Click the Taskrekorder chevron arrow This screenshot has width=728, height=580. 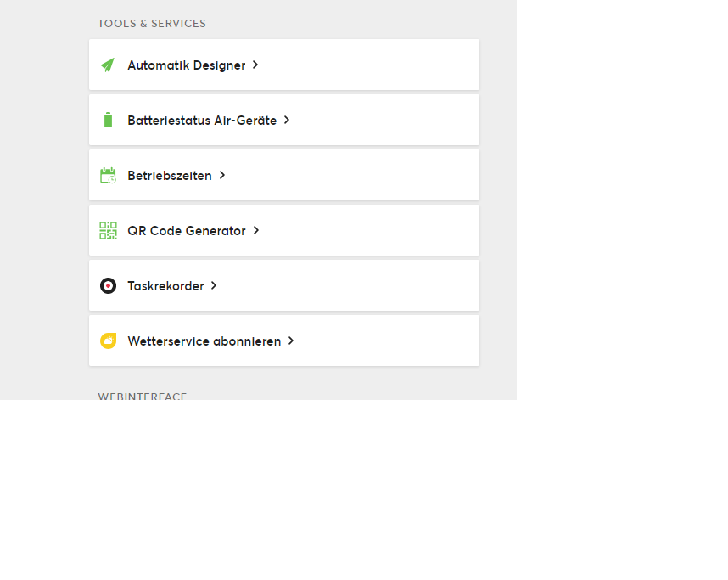[214, 286]
